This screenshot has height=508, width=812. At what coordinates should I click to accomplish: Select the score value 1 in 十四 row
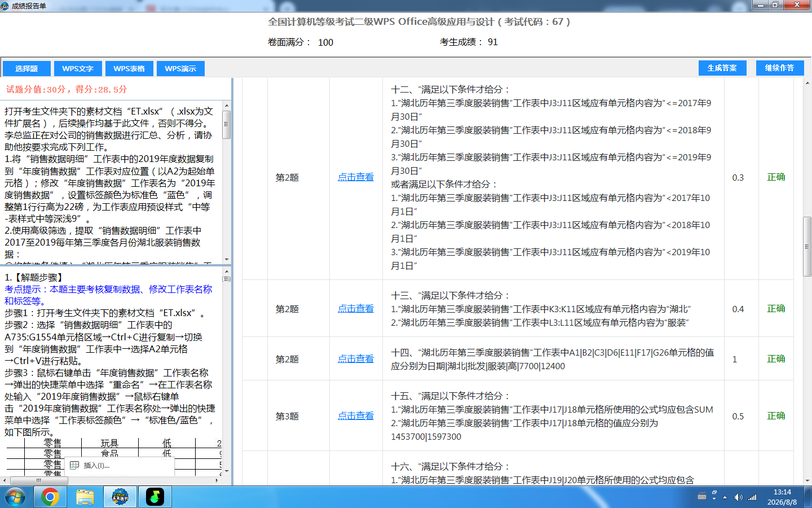734,360
